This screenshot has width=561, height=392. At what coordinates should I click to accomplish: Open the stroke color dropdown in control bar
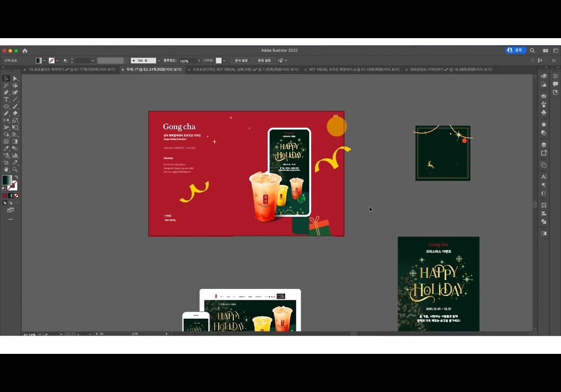pos(57,61)
